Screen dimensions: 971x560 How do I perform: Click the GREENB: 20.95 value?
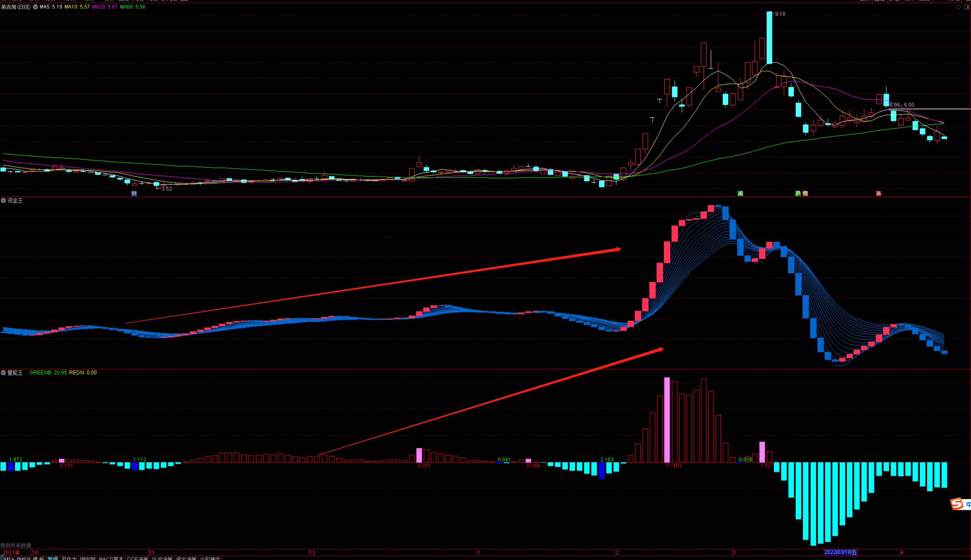tap(48, 373)
